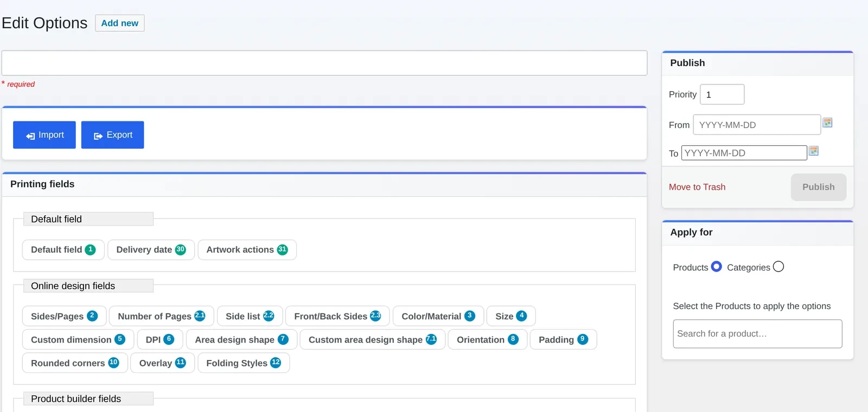Add the Overlay field
The width and height of the screenshot is (868, 412).
(x=163, y=363)
